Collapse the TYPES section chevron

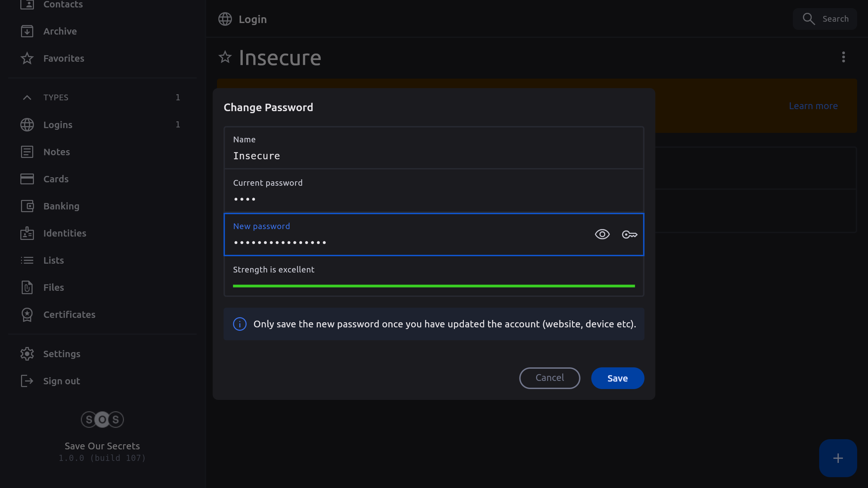[x=27, y=98]
